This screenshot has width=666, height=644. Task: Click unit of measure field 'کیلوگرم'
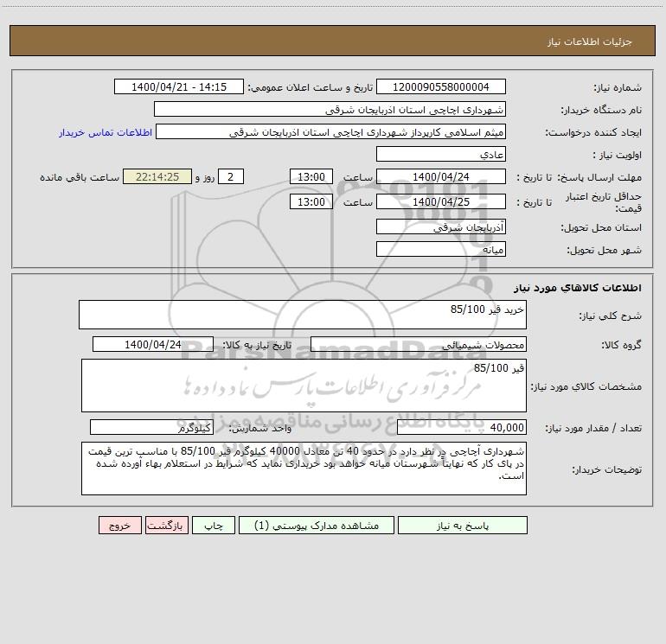(151, 428)
